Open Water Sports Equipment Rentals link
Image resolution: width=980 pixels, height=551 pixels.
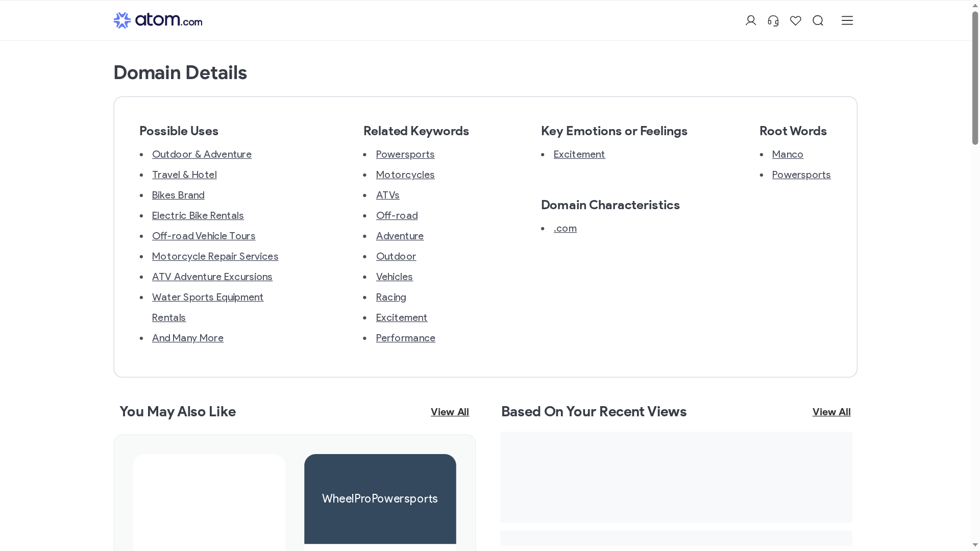click(x=208, y=307)
